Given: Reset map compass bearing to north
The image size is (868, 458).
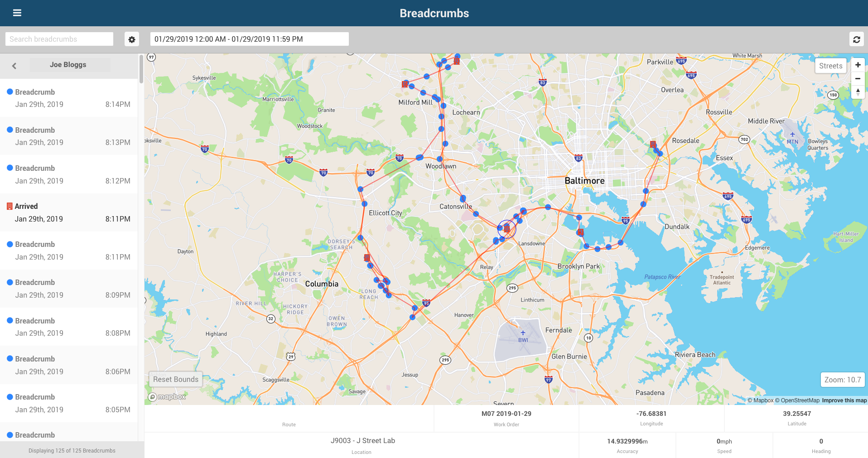Looking at the screenshot, I should click(858, 92).
